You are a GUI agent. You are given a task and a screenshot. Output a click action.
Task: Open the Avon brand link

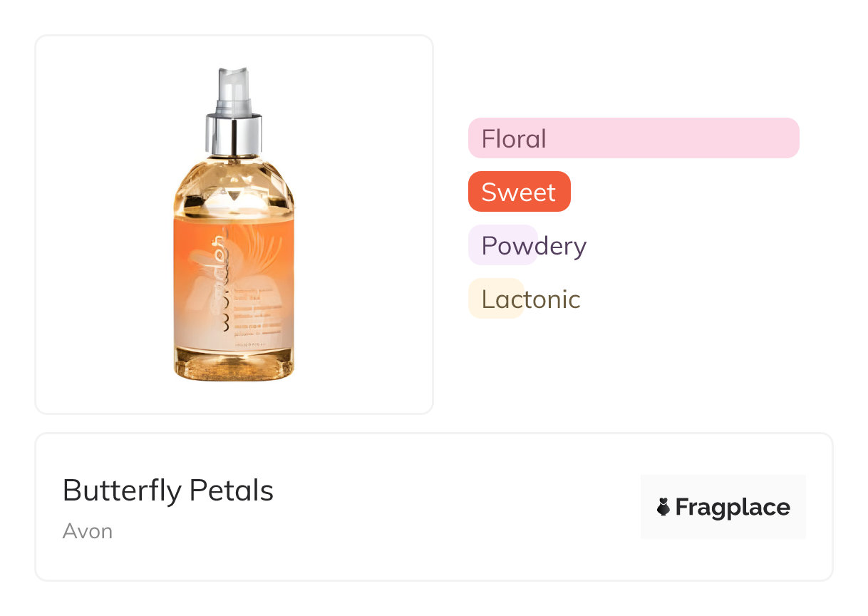(88, 531)
